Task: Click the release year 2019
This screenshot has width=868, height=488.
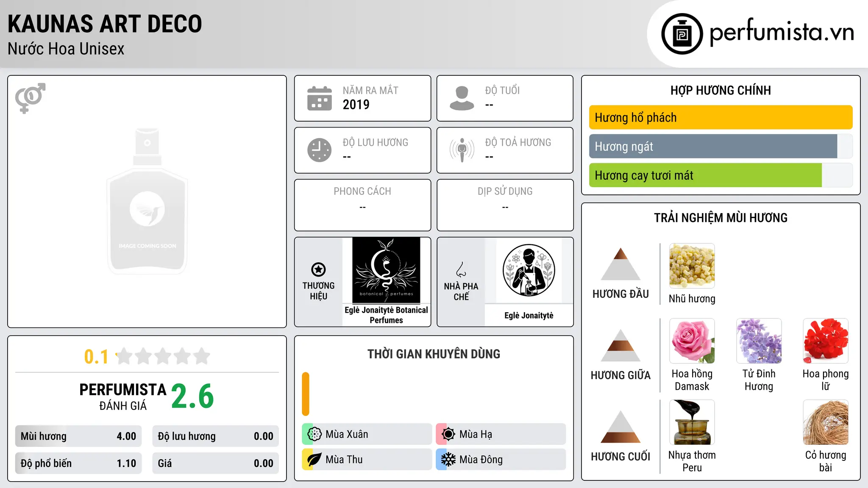Action: point(356,105)
